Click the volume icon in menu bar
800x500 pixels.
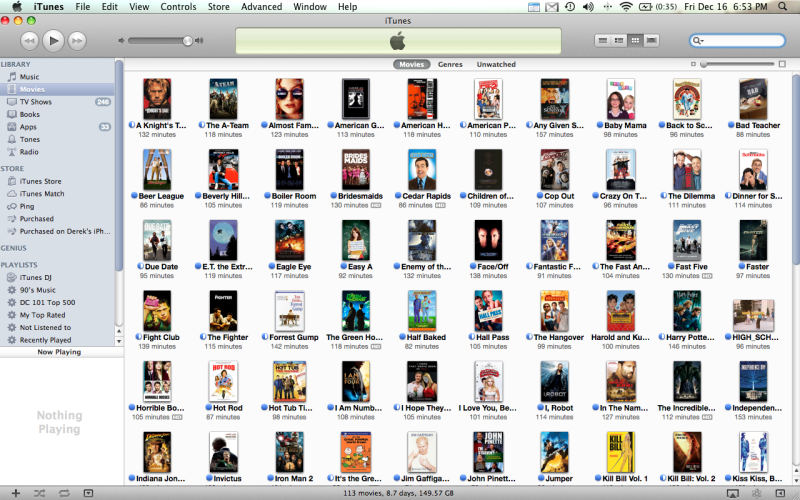point(588,7)
